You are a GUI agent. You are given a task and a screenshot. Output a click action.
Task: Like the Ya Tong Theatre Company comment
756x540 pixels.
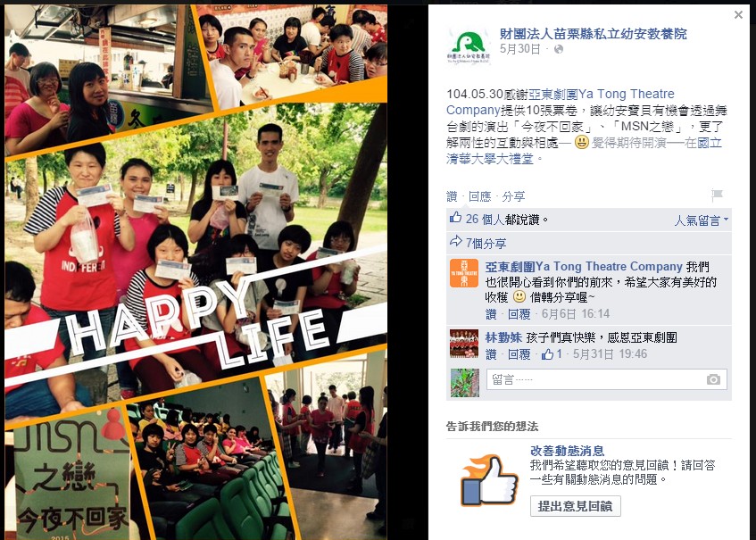(x=491, y=314)
